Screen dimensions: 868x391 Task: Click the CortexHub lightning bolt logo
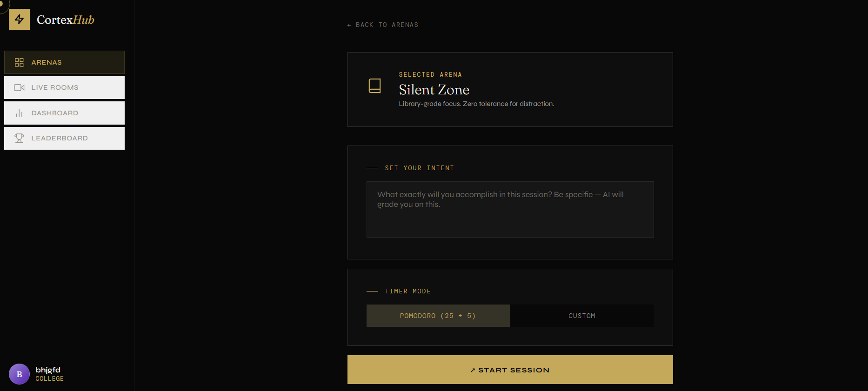19,19
